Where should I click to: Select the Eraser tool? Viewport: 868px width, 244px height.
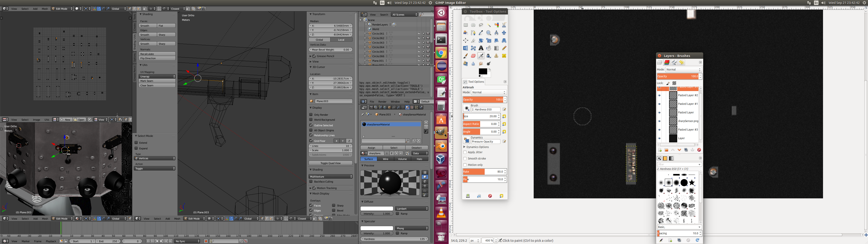pos(473,56)
